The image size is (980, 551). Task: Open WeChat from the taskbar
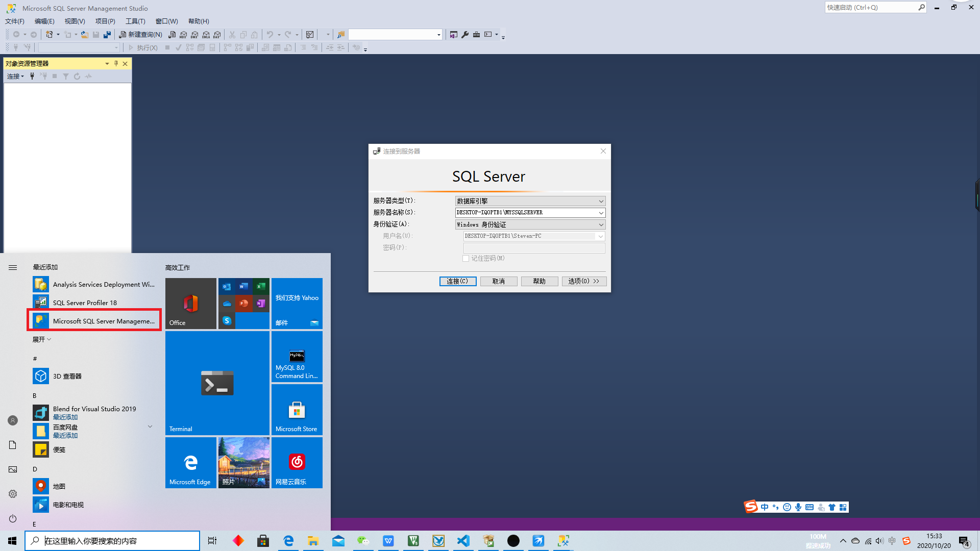363,541
